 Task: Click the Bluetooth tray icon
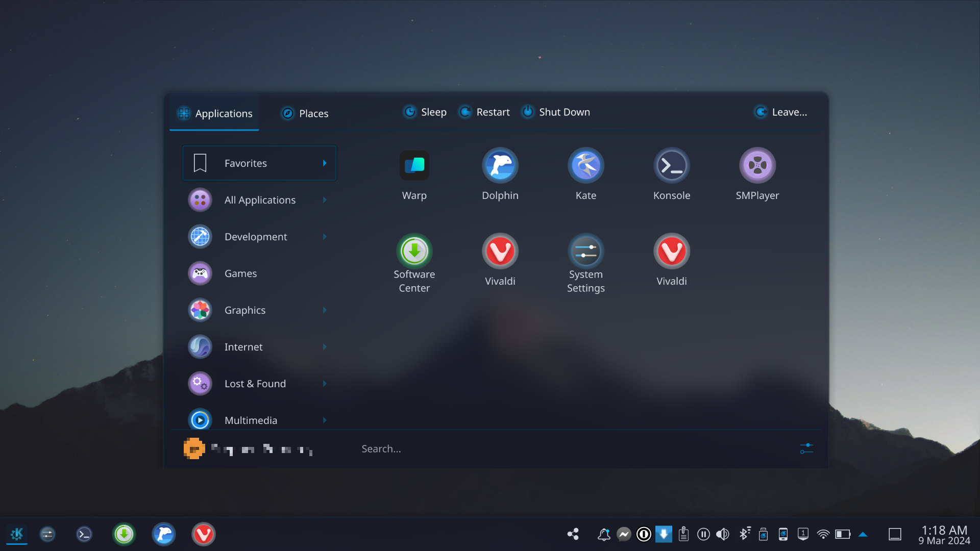coord(744,534)
